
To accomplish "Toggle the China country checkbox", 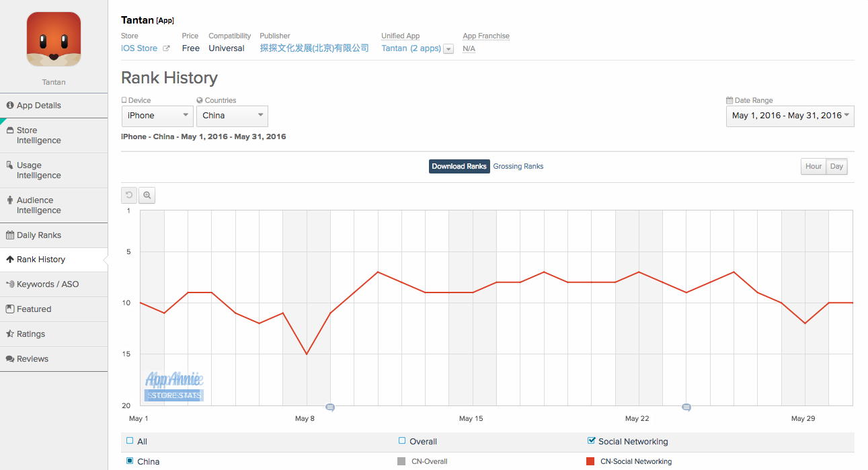I will coord(130,461).
